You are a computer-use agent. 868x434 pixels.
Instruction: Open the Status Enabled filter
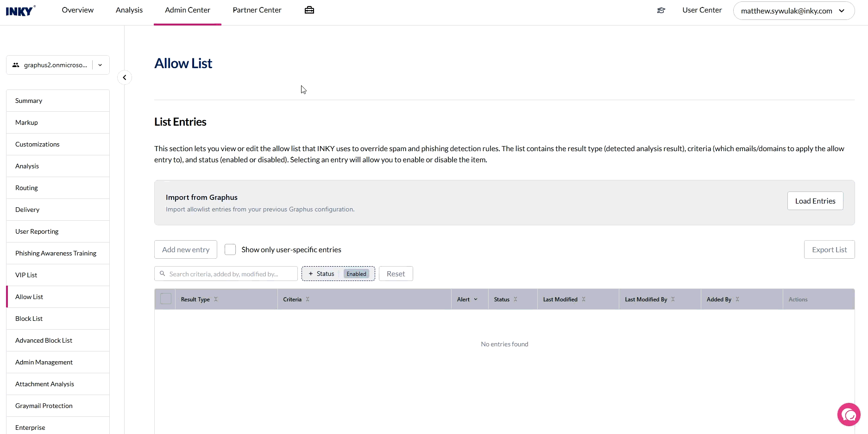coord(338,274)
